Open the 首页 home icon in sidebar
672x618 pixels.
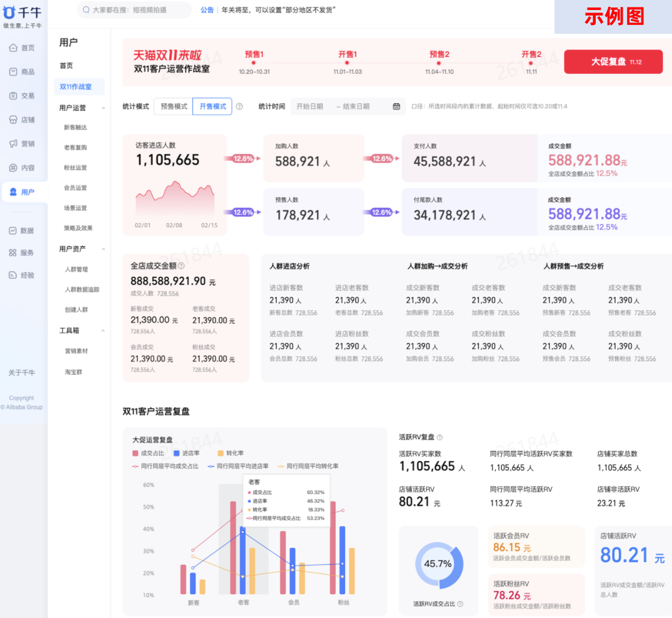click(13, 48)
